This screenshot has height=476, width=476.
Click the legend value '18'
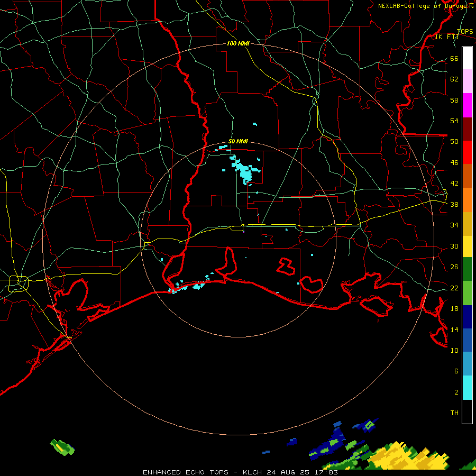click(x=454, y=308)
